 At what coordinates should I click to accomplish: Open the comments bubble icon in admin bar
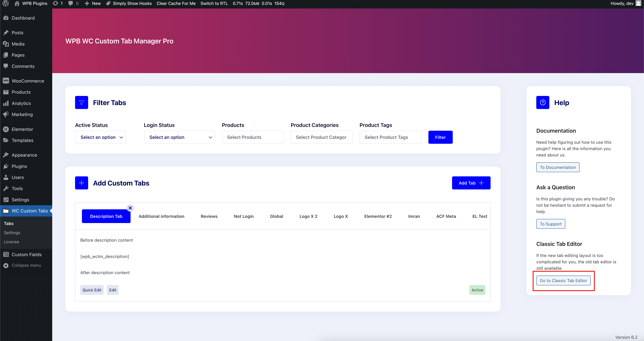coord(71,3)
